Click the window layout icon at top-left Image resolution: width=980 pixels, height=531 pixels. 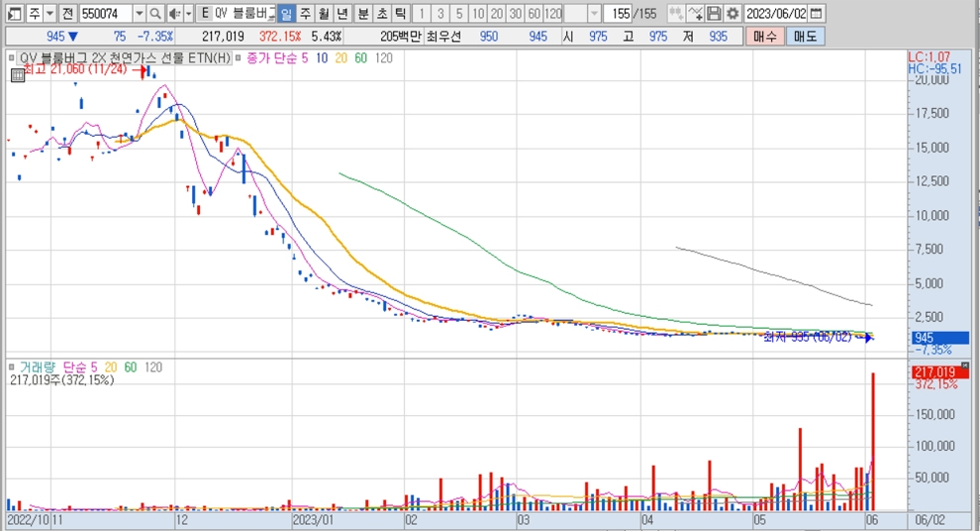(x=13, y=13)
